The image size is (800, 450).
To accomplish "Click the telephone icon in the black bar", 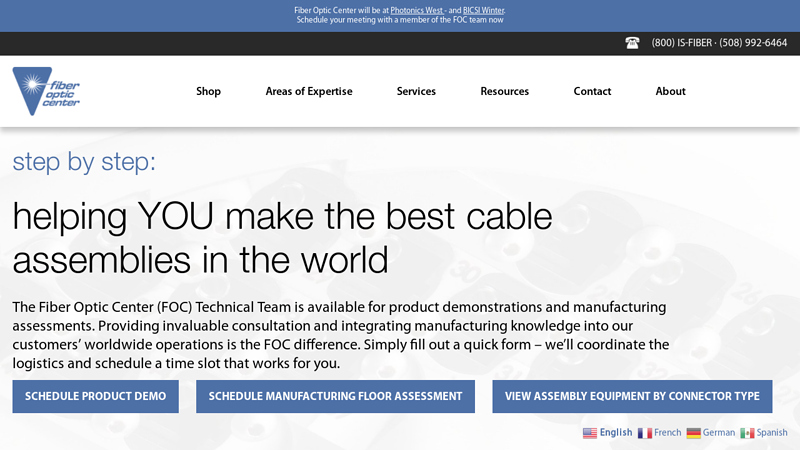I will (x=632, y=43).
